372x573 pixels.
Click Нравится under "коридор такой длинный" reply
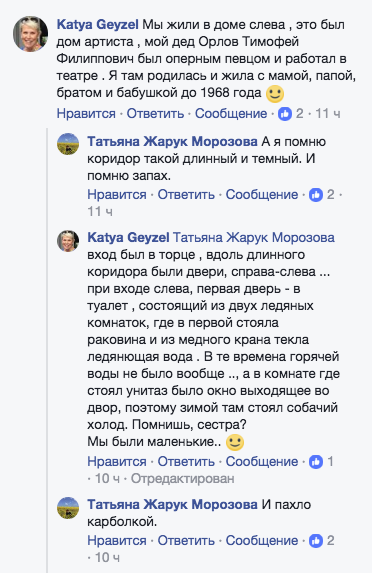(x=117, y=194)
